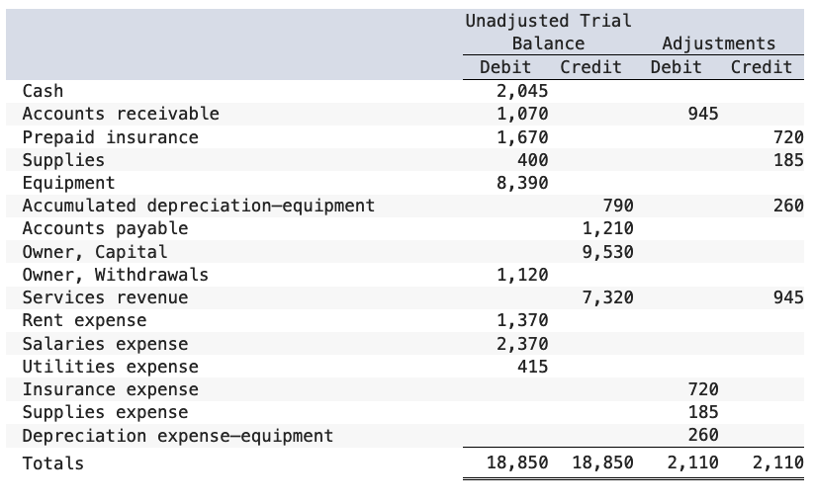The height and width of the screenshot is (504, 814).
Task: Select Prepaid insurance adjustment credit 720
Action: 788,137
